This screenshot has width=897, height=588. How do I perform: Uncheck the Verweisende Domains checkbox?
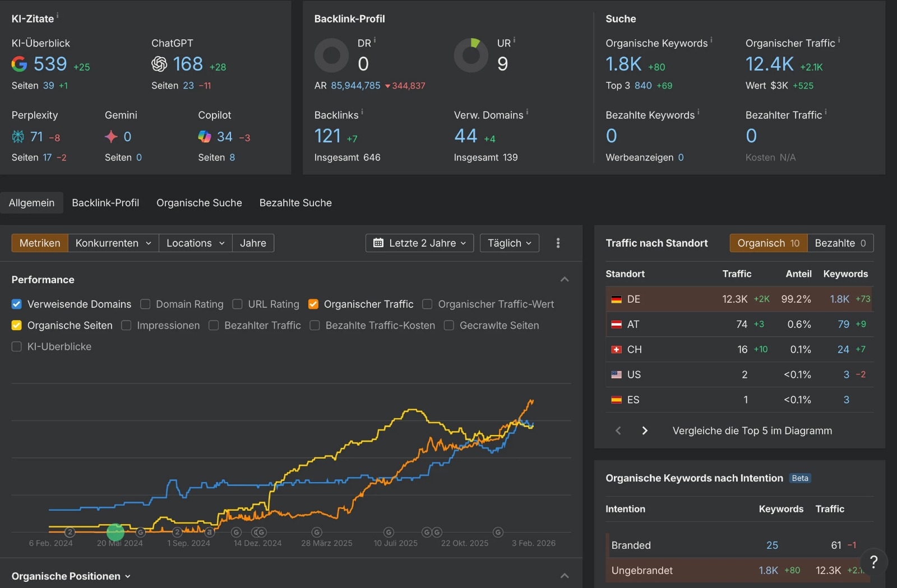coord(17,304)
